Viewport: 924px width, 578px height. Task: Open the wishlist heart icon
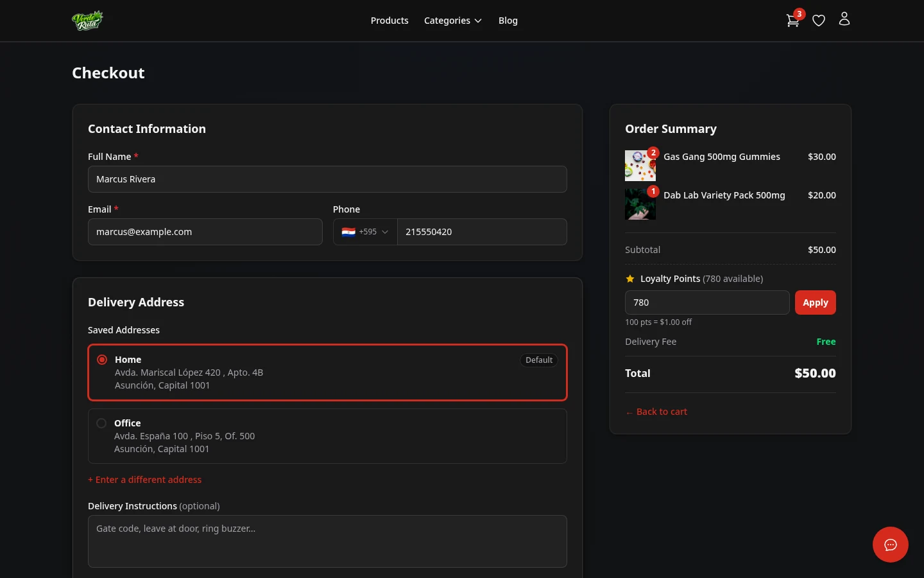(x=819, y=20)
